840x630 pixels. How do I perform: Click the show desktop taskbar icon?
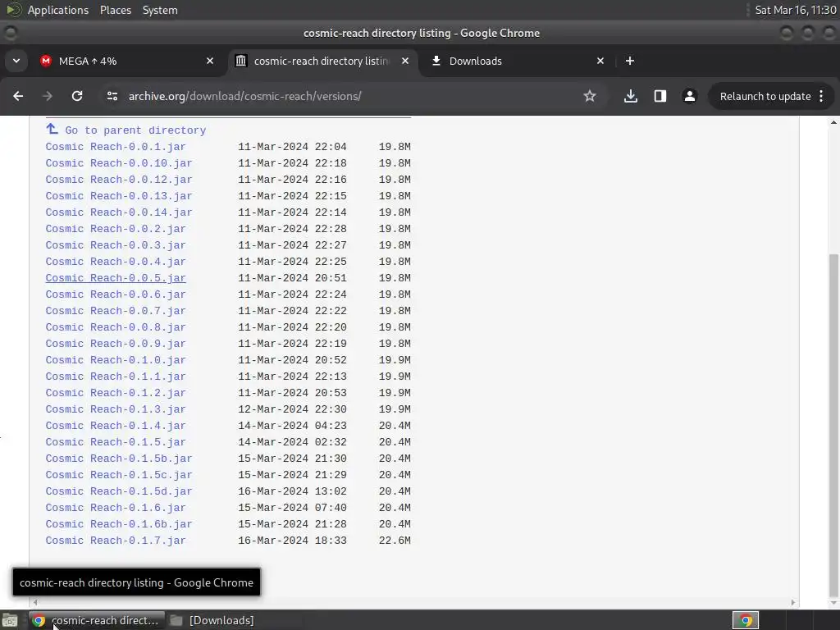tap(10, 620)
